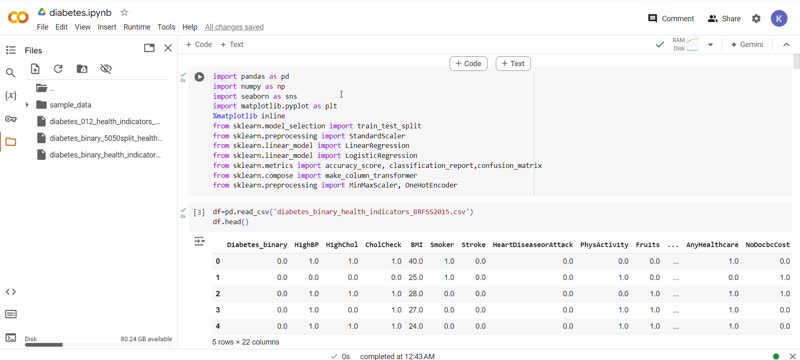Open the Runtime menu
Viewport: 800px width, 360px height.
tap(137, 27)
